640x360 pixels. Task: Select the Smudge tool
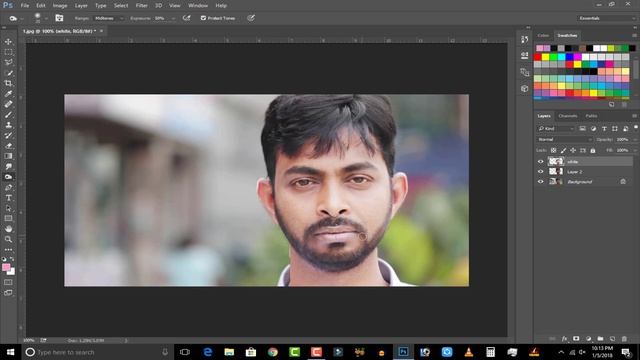point(8,167)
